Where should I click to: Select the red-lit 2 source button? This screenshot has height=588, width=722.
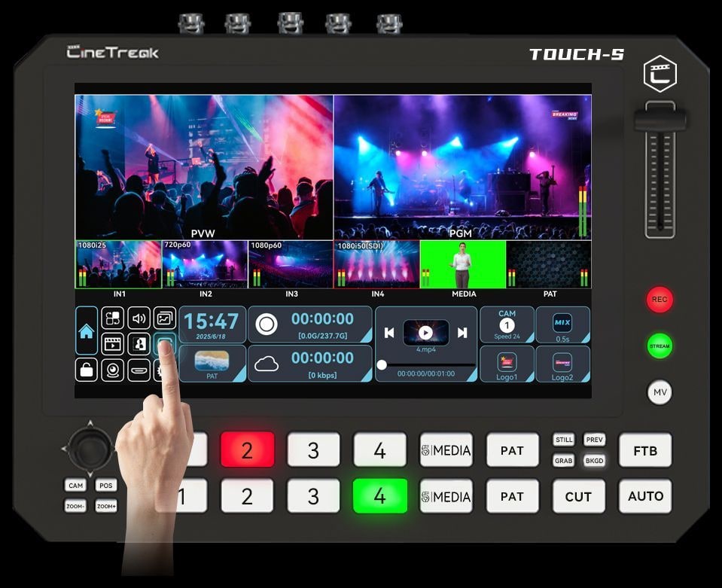pos(247,450)
